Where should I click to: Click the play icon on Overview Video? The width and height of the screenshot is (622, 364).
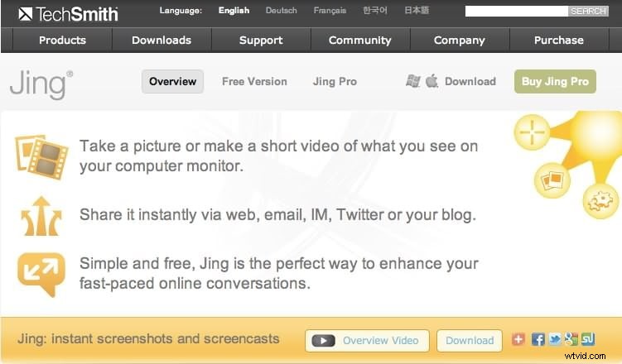pos(323,341)
